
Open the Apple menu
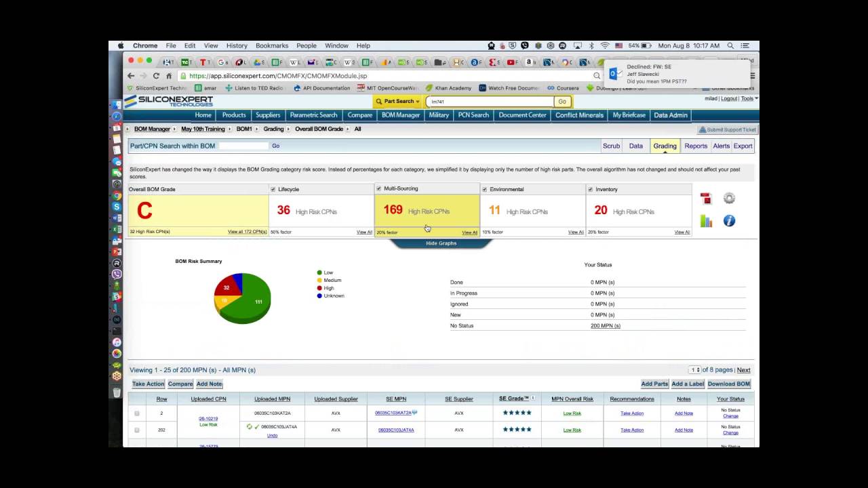click(x=121, y=45)
